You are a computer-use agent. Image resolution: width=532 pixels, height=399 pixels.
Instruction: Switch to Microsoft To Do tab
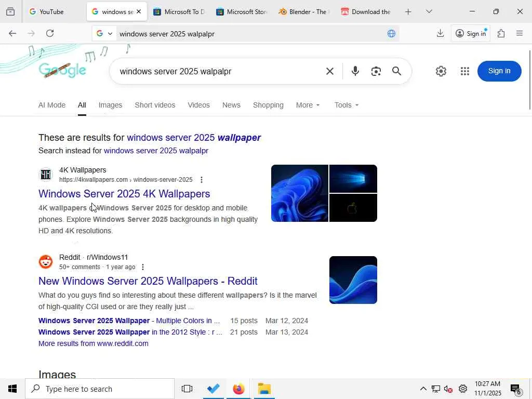pos(179,12)
